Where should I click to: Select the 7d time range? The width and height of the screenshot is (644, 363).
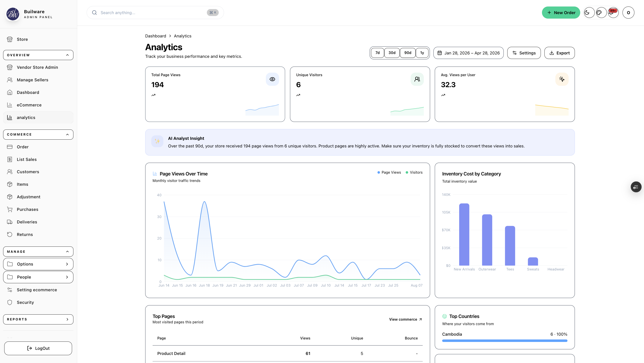click(377, 53)
